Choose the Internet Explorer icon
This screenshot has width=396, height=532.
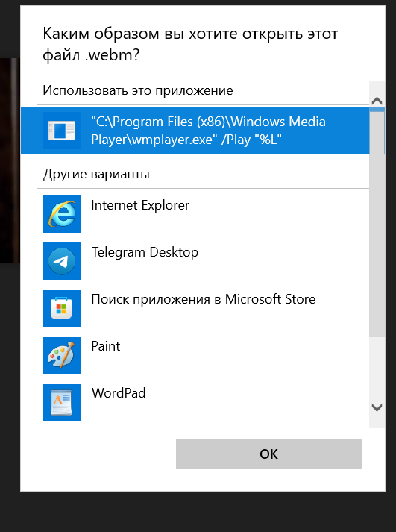coord(62,214)
